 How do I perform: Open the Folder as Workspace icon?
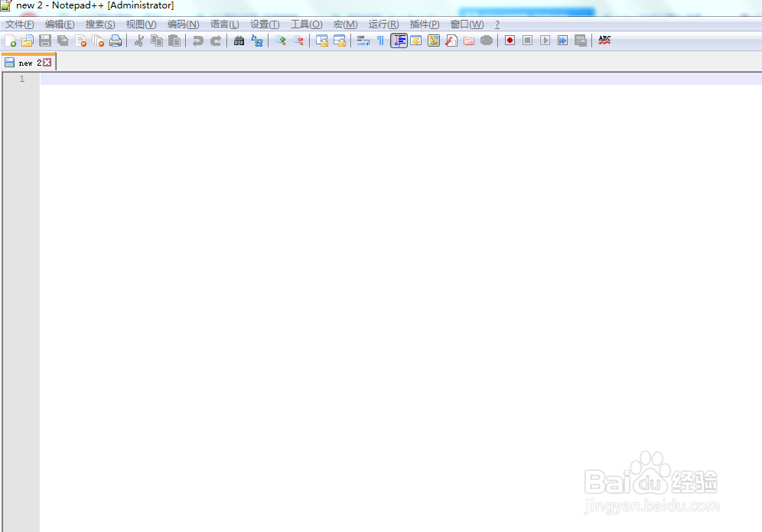(469, 41)
